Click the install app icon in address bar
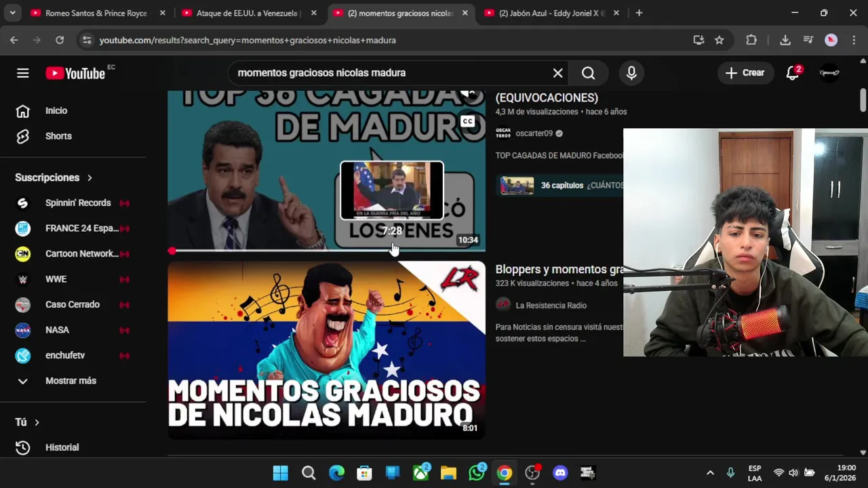 (x=698, y=40)
